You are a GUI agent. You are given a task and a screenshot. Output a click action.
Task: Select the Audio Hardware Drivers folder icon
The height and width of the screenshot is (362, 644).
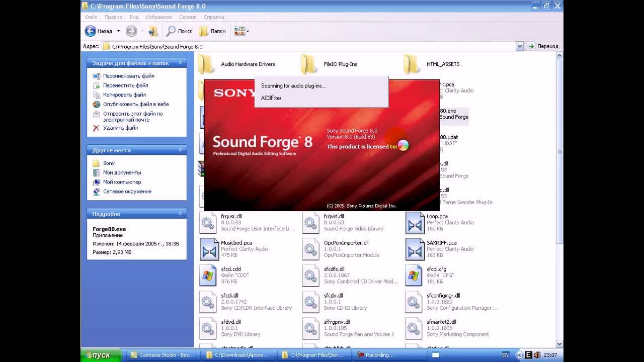tap(207, 64)
